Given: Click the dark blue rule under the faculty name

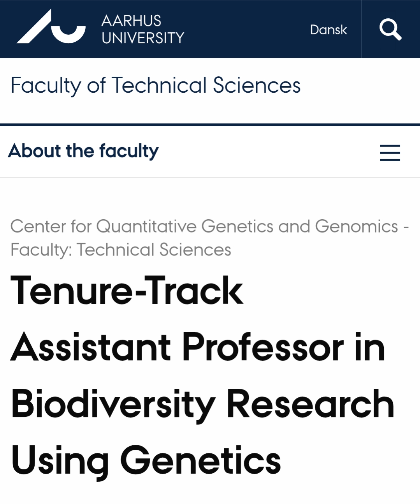Looking at the screenshot, I should (210, 125).
